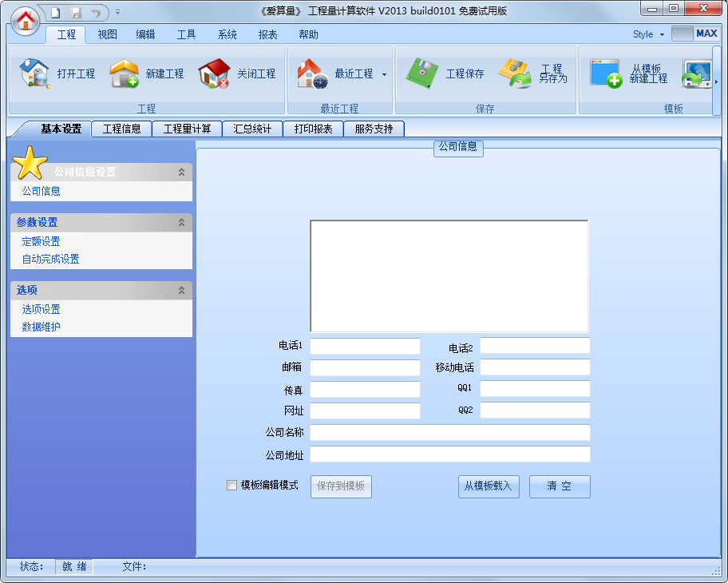Collapse the 选项 panel
The image size is (728, 583).
click(181, 291)
